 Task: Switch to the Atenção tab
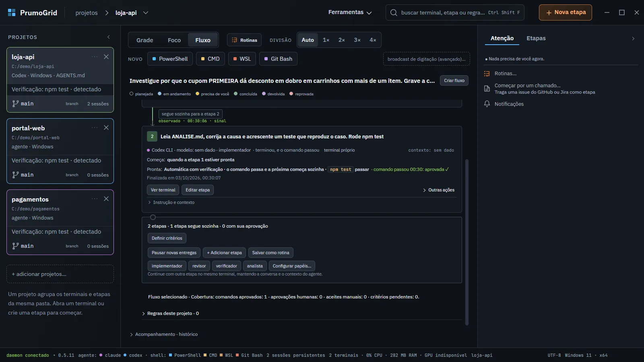click(502, 39)
